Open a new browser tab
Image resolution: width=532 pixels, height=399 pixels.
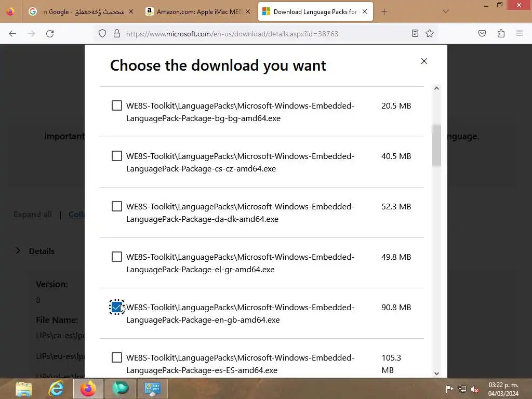pyautogui.click(x=384, y=12)
